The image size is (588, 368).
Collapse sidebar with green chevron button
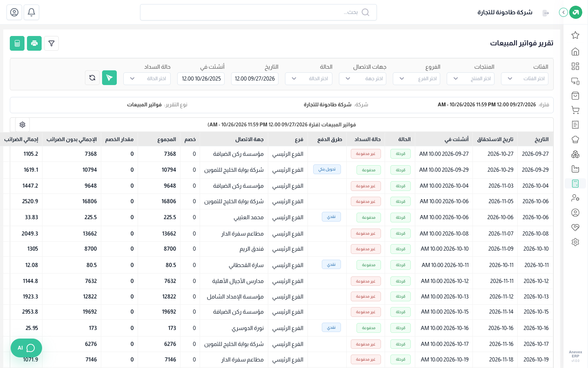(563, 12)
